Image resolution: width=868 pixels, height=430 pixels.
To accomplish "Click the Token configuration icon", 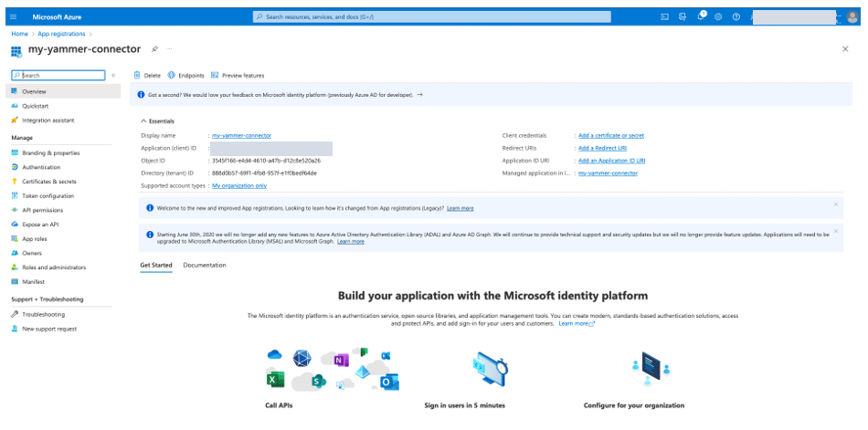I will pos(15,196).
